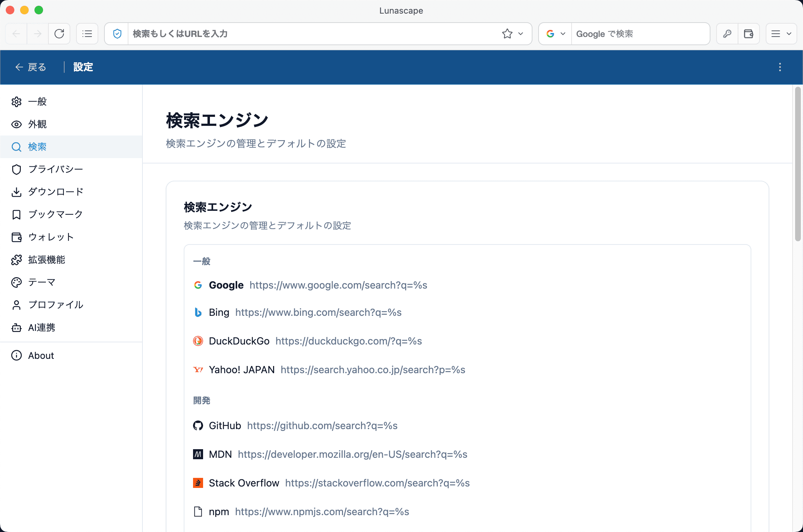Image resolution: width=803 pixels, height=532 pixels.
Task: Open テーマ settings
Action: point(71,282)
